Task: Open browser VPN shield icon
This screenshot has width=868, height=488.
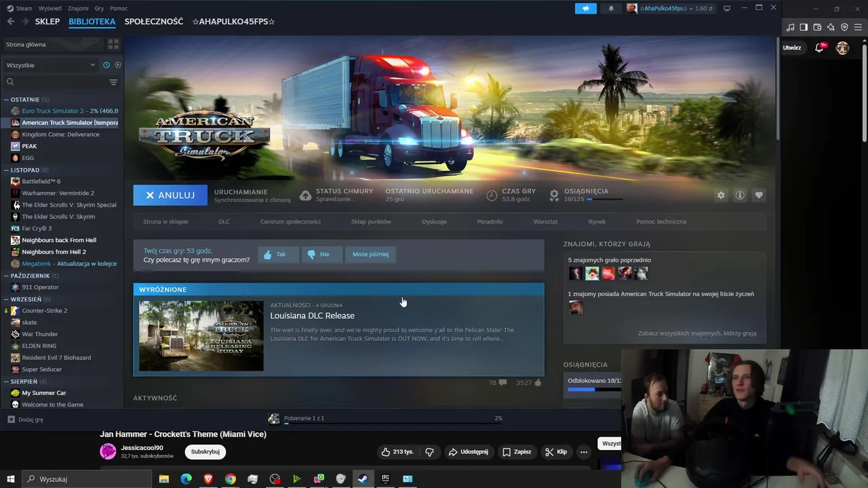Action: pos(844,27)
